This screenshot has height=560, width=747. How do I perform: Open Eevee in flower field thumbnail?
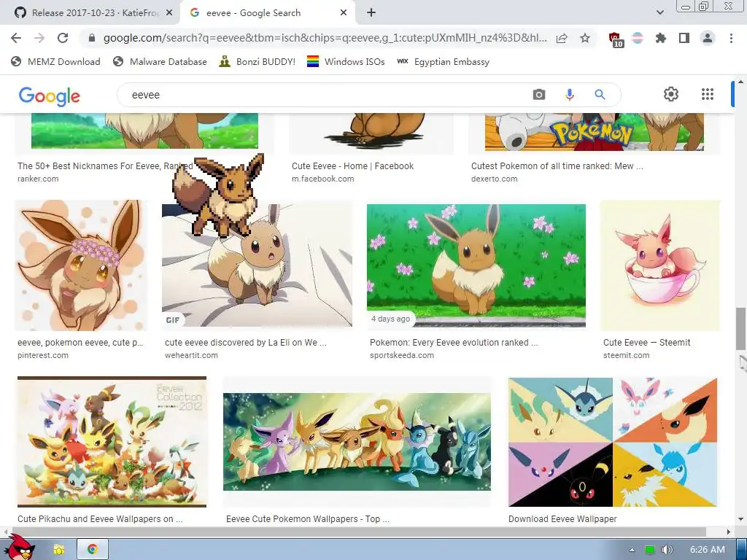pos(476,265)
